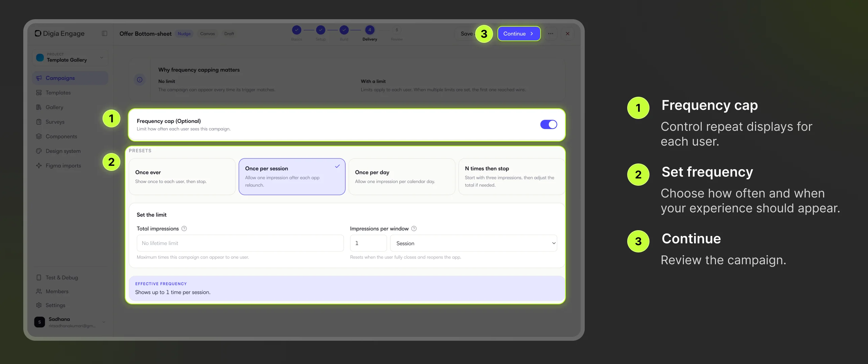Expand the Template Gallery project dropdown
Viewport: 868px width, 364px height.
click(70, 58)
